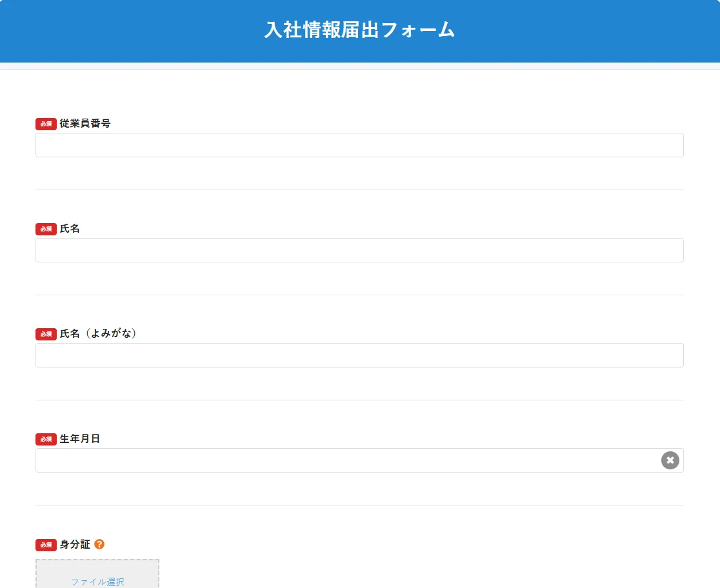Click the ファイル選択 upload button
This screenshot has height=588, width=720.
point(97,574)
